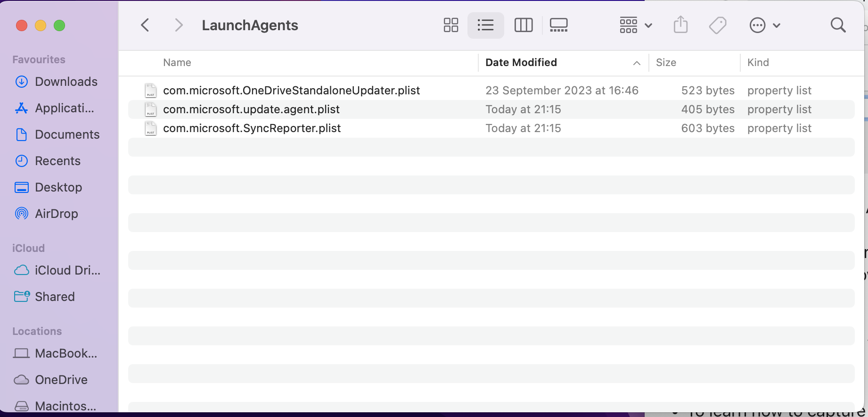Open Applications in the sidebar
This screenshot has width=868, height=417.
click(x=55, y=108)
